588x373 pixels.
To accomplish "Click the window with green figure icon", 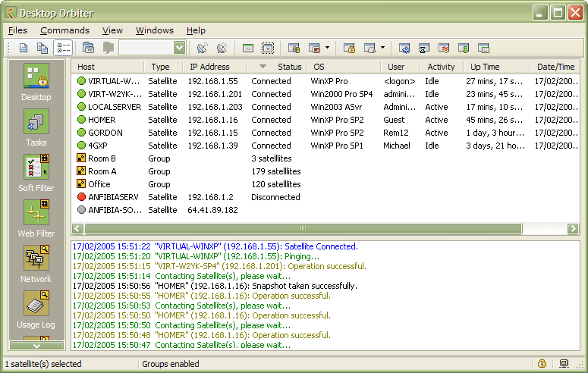I will [x=464, y=48].
